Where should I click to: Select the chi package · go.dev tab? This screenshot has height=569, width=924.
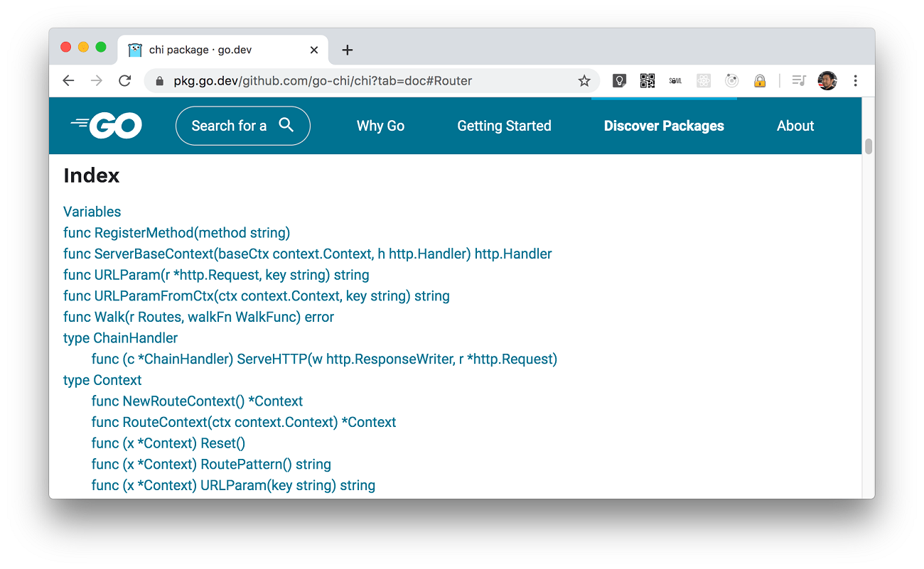click(x=223, y=50)
